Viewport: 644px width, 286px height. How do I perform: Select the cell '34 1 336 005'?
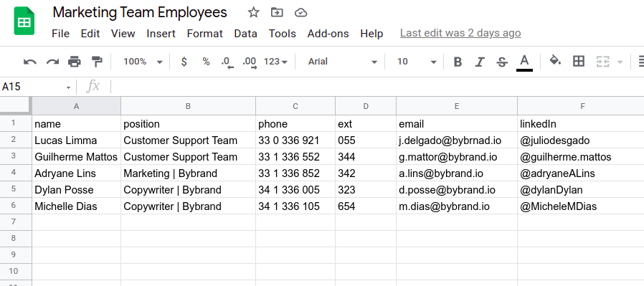tap(295, 189)
